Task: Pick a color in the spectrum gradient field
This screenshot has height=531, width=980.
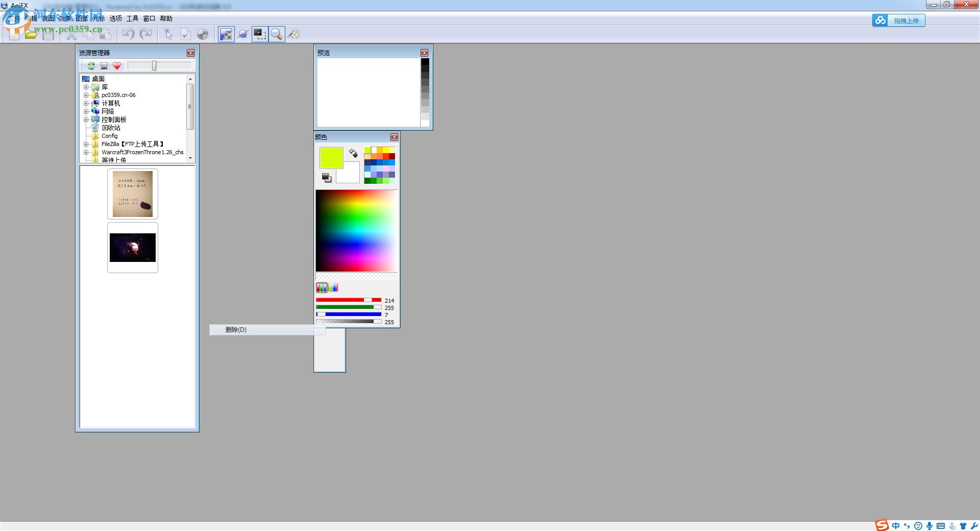Action: point(356,231)
